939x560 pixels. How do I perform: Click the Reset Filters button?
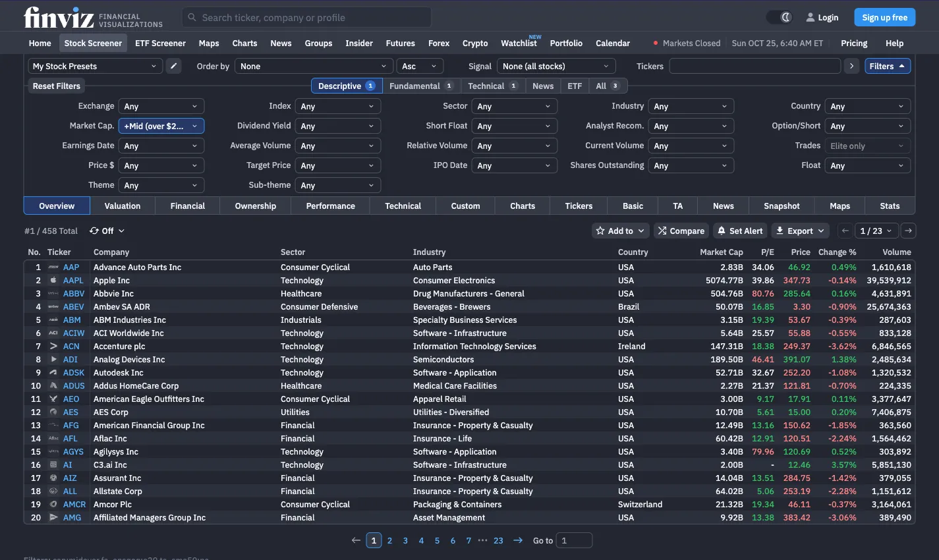point(57,86)
